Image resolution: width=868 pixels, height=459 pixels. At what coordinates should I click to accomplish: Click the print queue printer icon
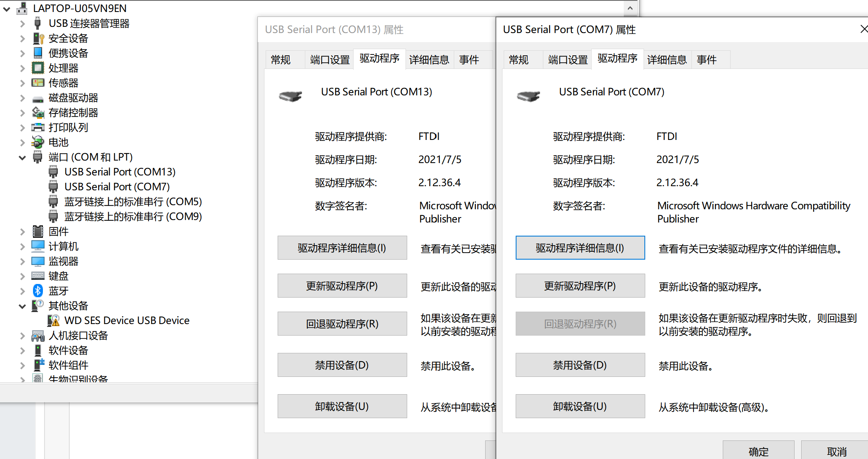[x=38, y=128]
